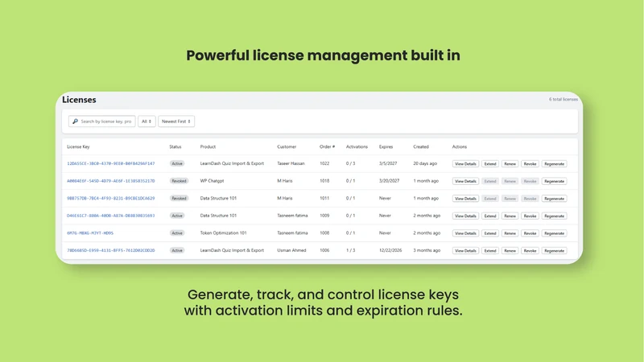
Task: Open the license key link for order 1006
Action: click(x=111, y=250)
